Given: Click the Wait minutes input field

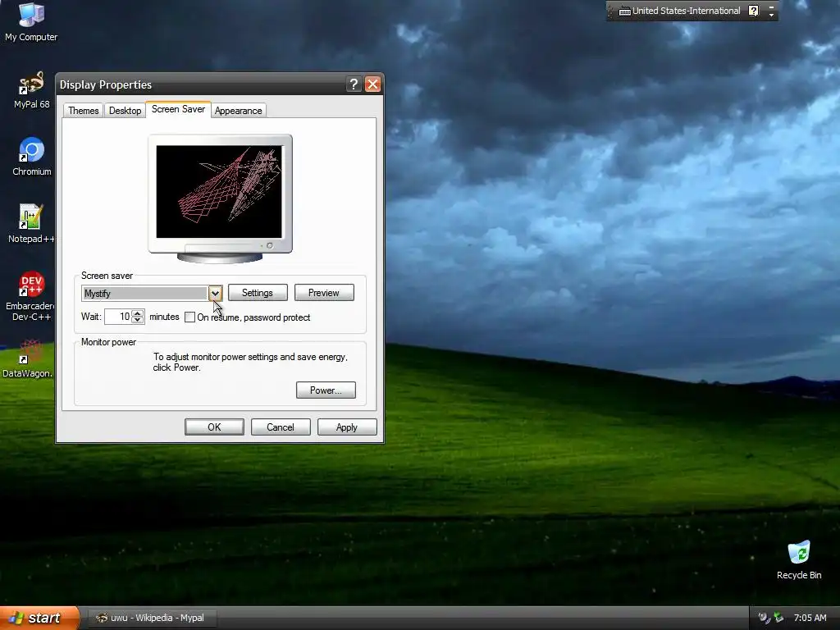Looking at the screenshot, I should pos(118,317).
